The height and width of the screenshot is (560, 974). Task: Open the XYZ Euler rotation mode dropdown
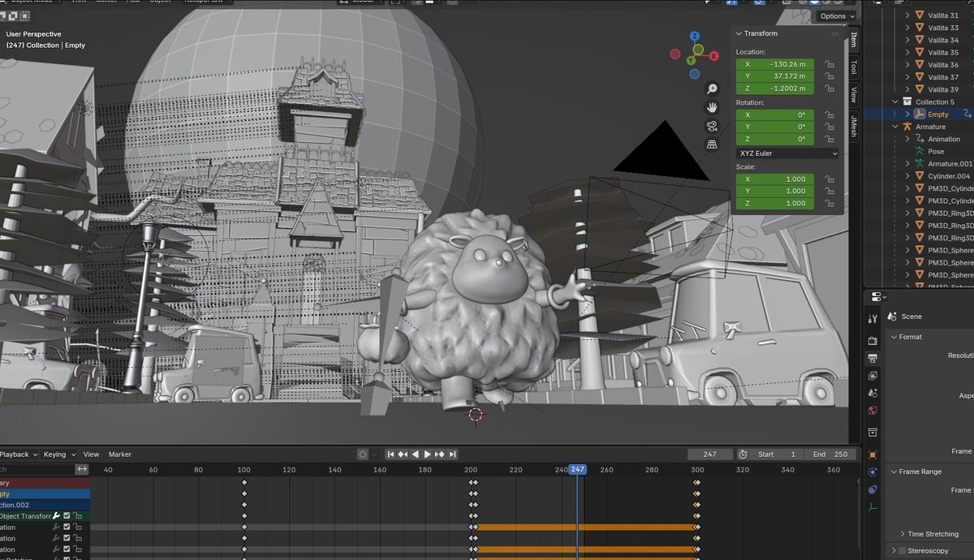click(x=788, y=153)
